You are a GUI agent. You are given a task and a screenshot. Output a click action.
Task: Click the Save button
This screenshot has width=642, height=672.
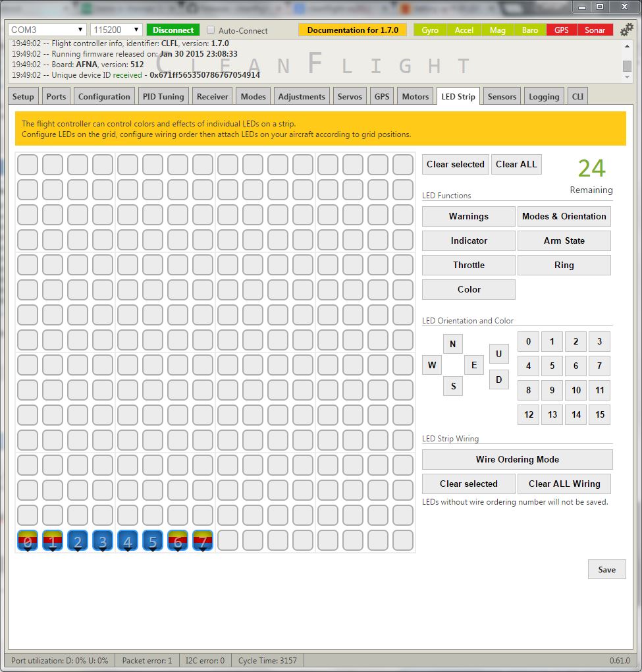(606, 570)
